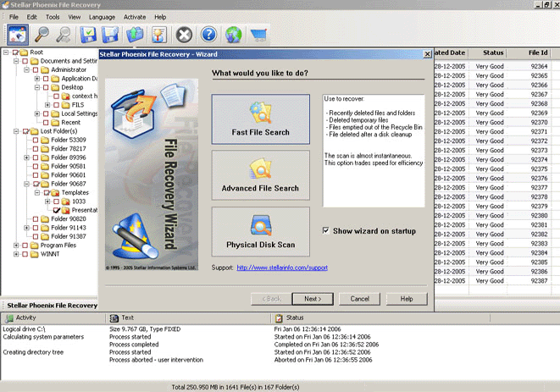Open help via blue question mark icon

click(208, 35)
